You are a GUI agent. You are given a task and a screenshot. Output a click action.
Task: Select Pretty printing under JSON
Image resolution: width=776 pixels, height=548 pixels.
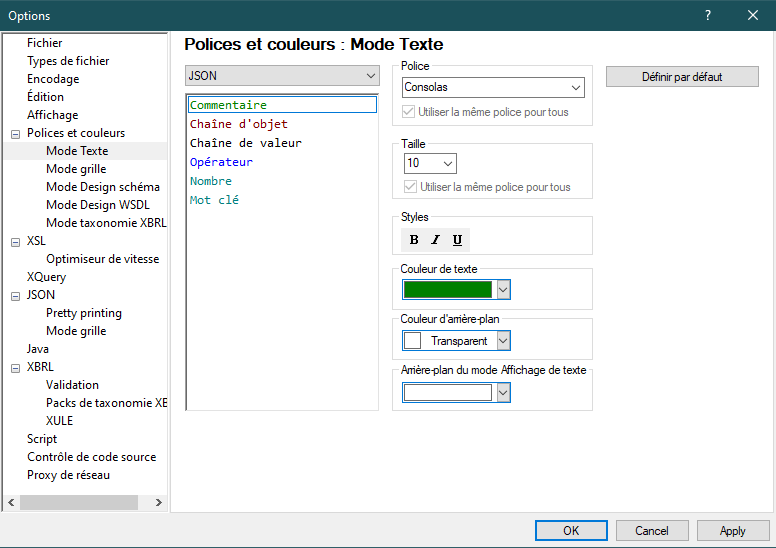coord(84,313)
